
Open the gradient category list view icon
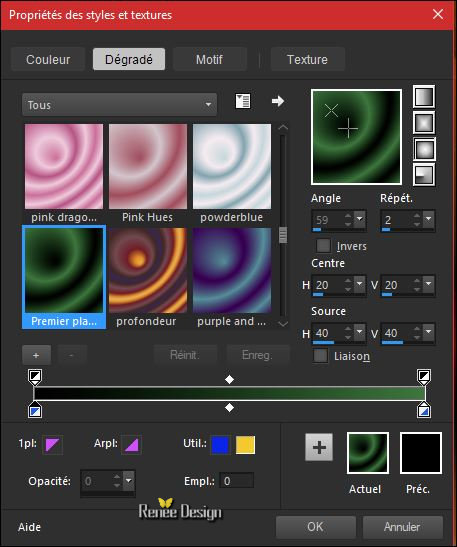click(x=243, y=102)
